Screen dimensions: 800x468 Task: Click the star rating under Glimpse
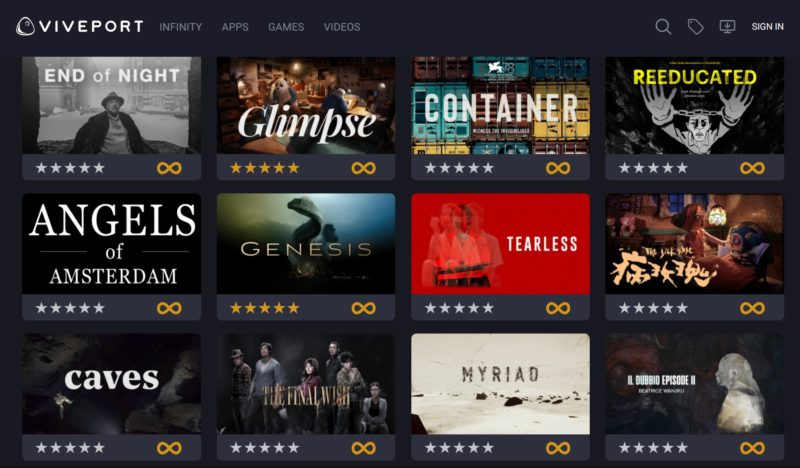pos(264,168)
